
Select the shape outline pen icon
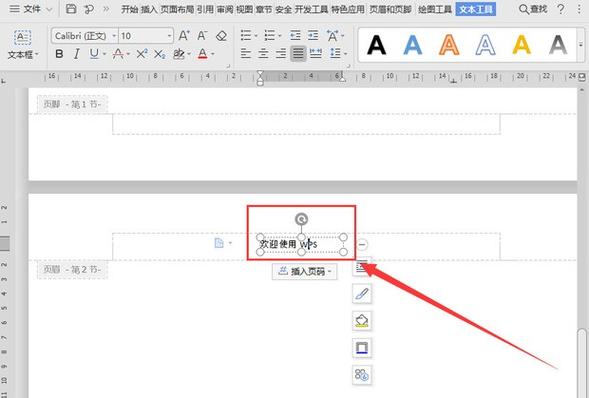click(362, 294)
